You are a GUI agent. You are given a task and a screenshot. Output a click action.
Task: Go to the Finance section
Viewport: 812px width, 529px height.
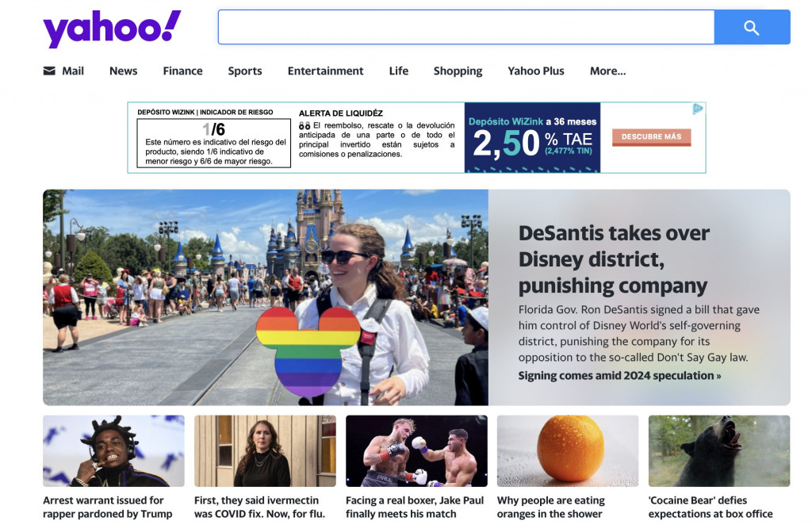click(x=182, y=71)
